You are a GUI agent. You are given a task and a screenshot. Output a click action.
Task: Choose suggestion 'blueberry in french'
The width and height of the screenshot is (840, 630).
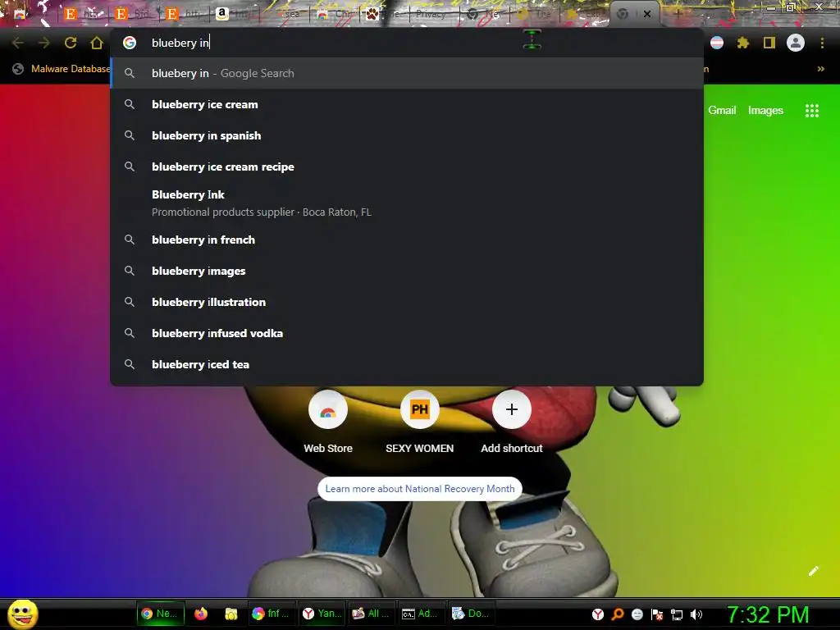coord(407,240)
